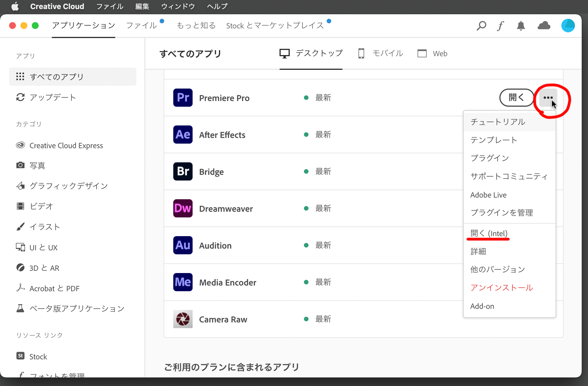Viewport: 588px width, 386px height.
Task: Click 開く (Intel) menu item
Action: point(489,233)
